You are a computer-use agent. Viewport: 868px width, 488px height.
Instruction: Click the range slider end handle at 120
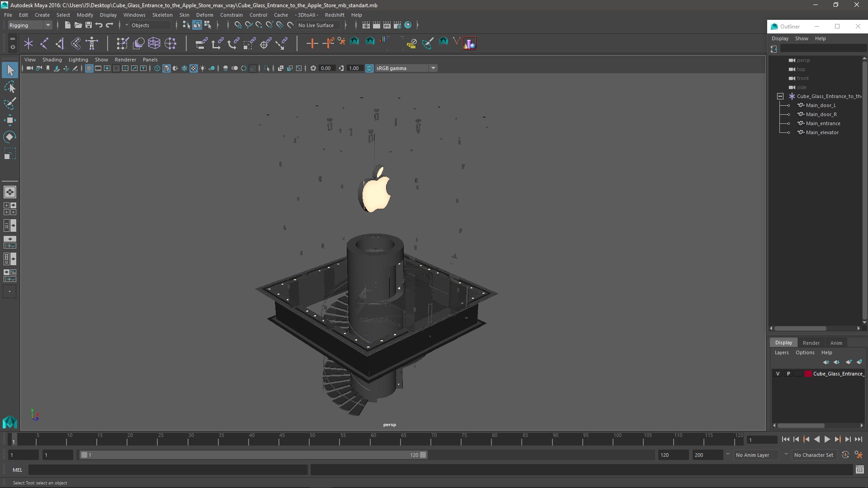pyautogui.click(x=423, y=455)
